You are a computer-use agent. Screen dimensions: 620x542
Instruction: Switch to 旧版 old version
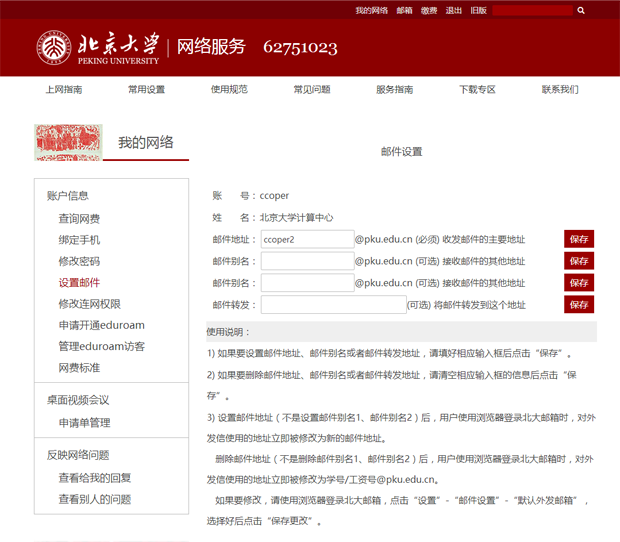tap(478, 10)
